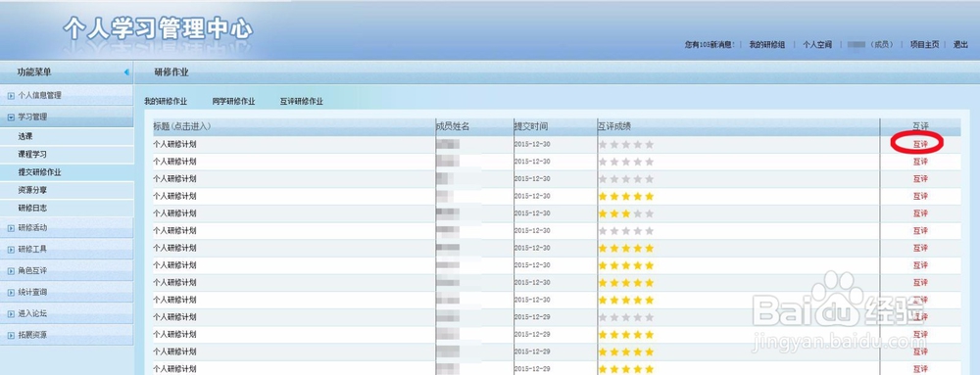The width and height of the screenshot is (980, 375).
Task: Click 互评 link in the three-star row
Action: point(920,213)
